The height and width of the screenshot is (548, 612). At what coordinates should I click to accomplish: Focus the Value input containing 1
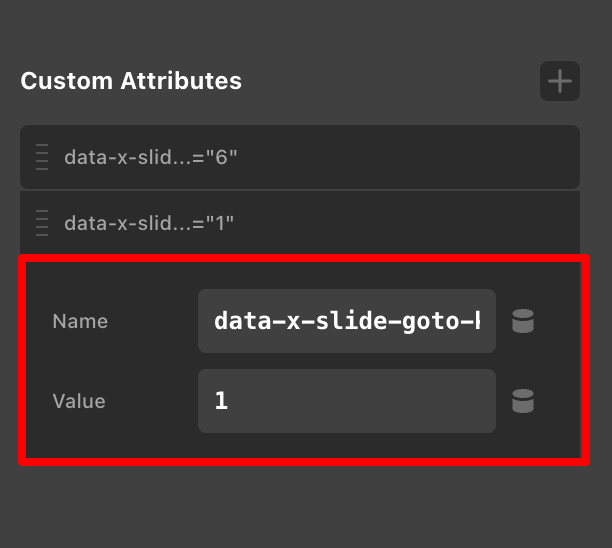346,401
